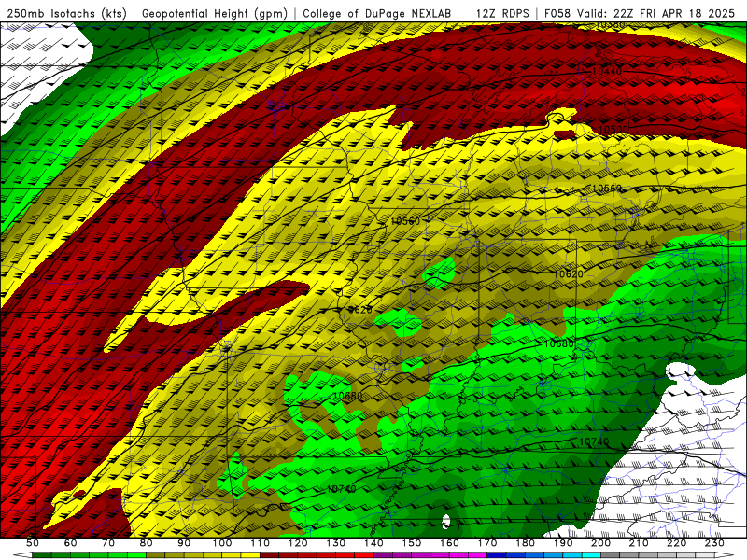This screenshot has width=747, height=560.
Task: Click the 10440 height contour label
Action: coord(606,71)
